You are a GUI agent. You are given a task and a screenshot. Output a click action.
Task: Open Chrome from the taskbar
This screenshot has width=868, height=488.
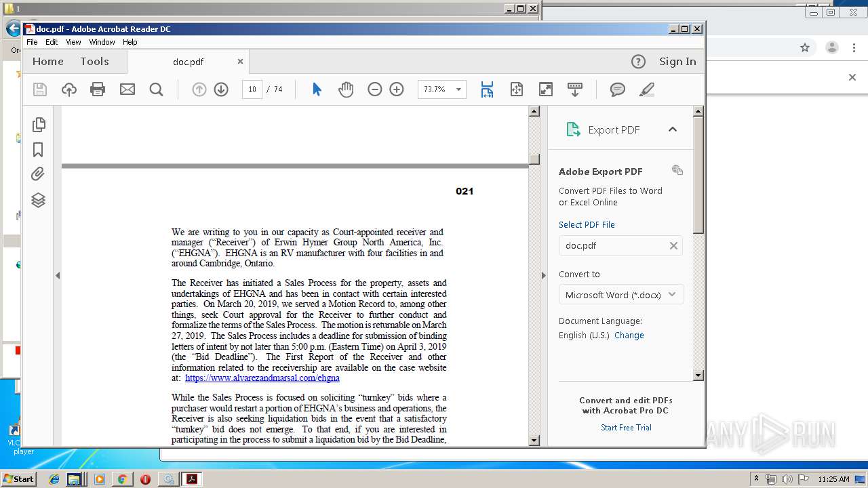pos(122,479)
